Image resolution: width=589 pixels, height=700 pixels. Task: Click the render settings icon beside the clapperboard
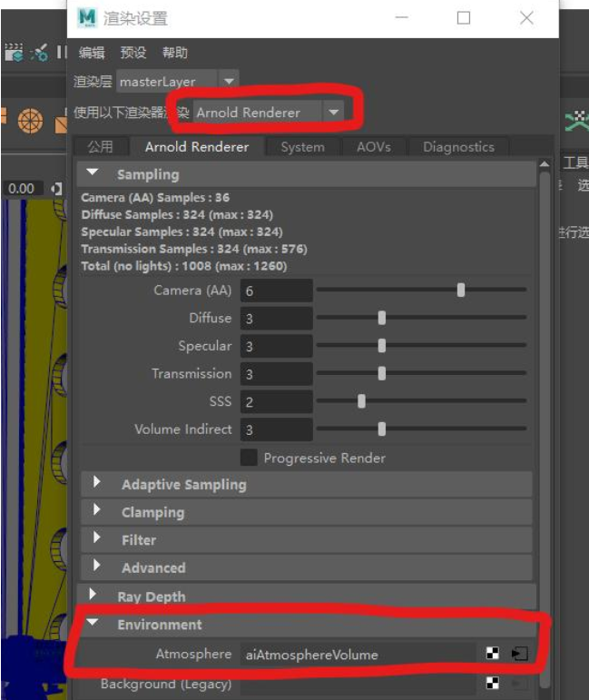pyautogui.click(x=39, y=53)
